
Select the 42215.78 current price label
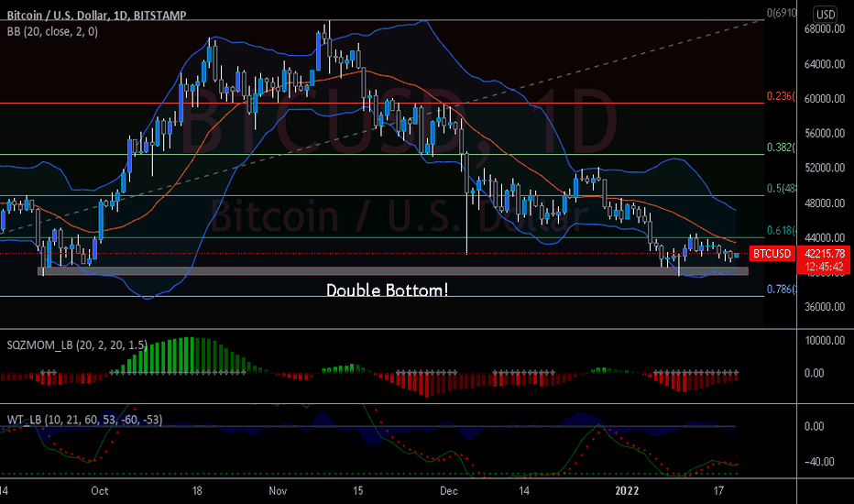tap(825, 253)
